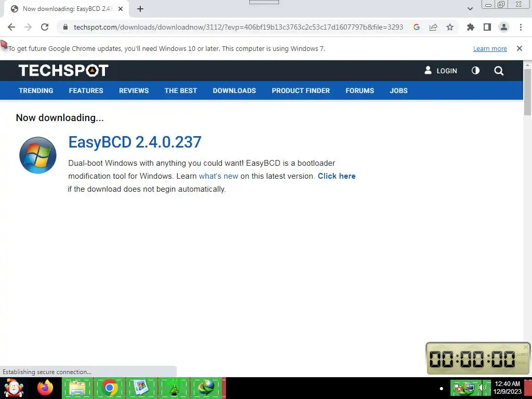
Task: Reload the TechSpot page
Action: tap(45, 27)
